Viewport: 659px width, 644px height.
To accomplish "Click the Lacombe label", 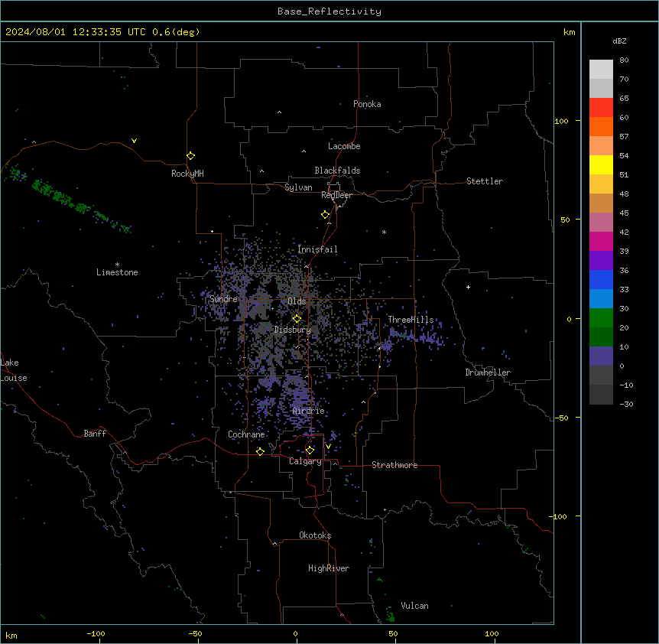I will pos(344,146).
